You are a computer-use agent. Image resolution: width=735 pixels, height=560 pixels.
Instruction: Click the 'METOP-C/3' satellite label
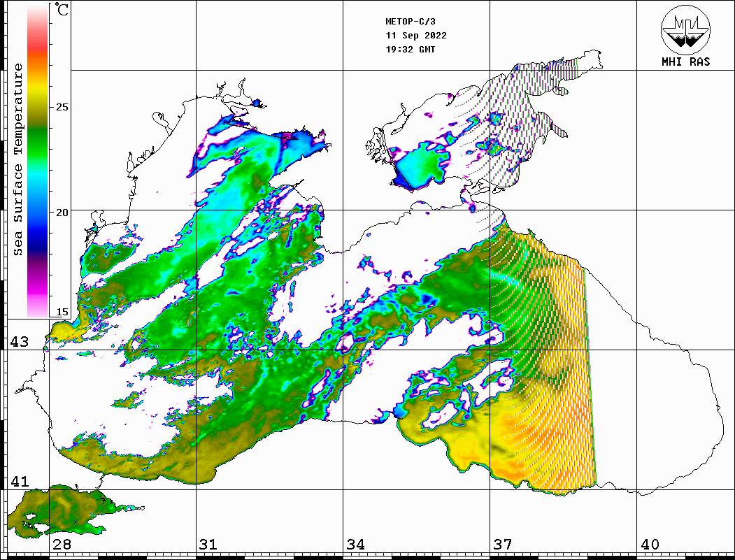[411, 22]
